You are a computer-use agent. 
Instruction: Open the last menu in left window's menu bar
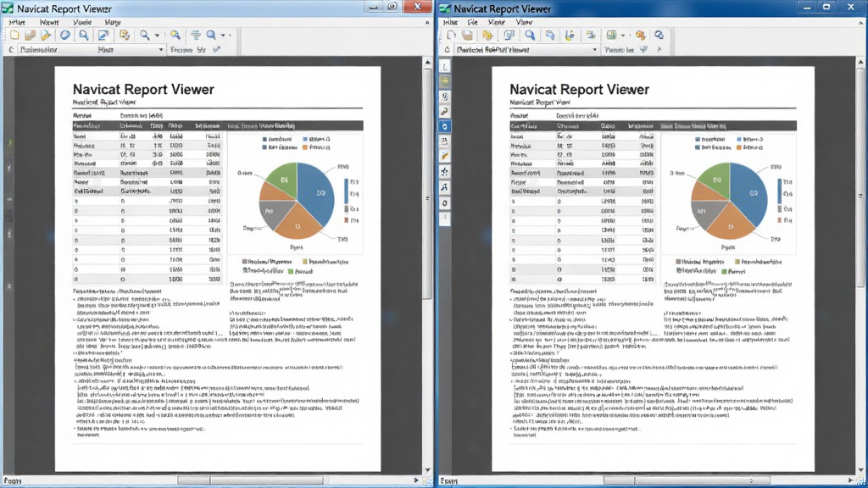(113, 22)
